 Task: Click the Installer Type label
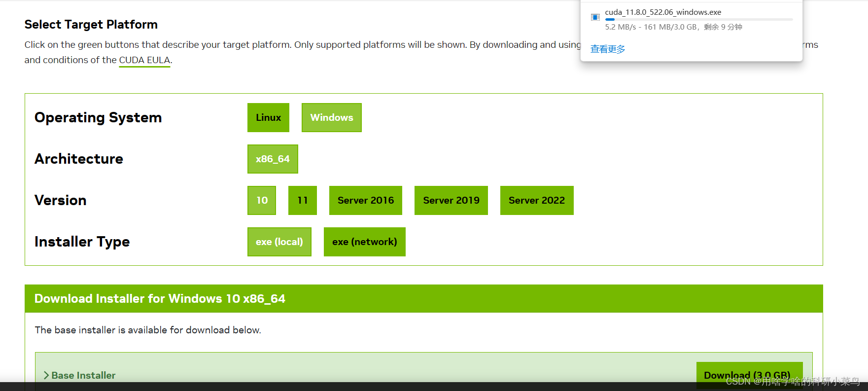click(82, 242)
